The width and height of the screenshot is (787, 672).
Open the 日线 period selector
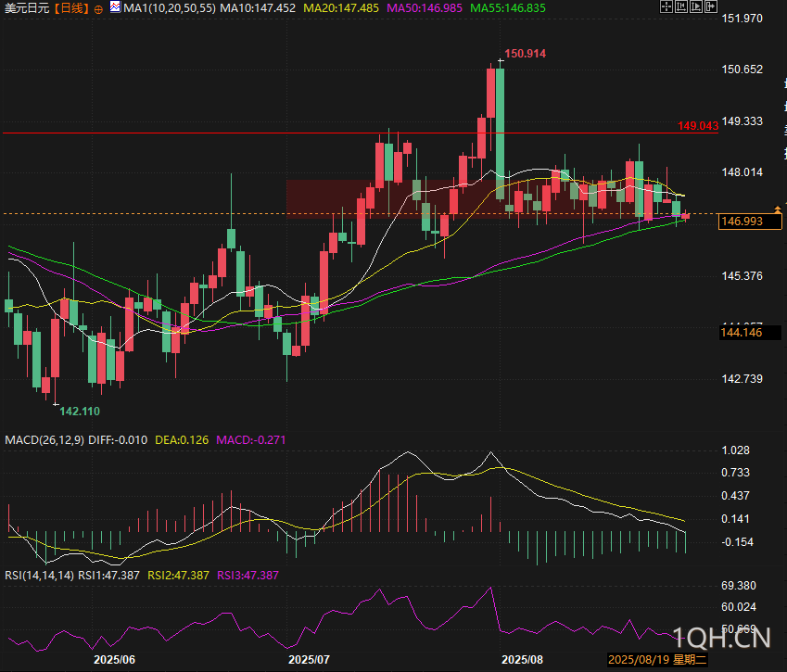coord(71,8)
